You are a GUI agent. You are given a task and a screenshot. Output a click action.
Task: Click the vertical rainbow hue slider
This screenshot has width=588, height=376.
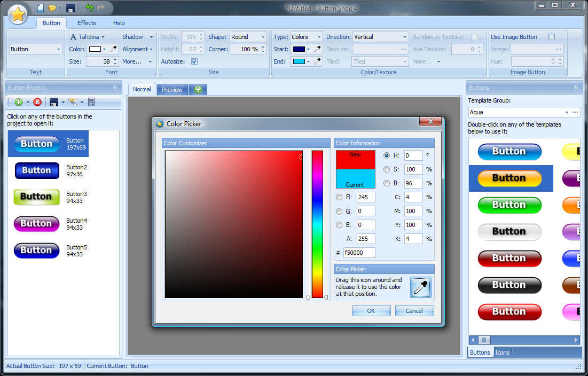click(317, 224)
